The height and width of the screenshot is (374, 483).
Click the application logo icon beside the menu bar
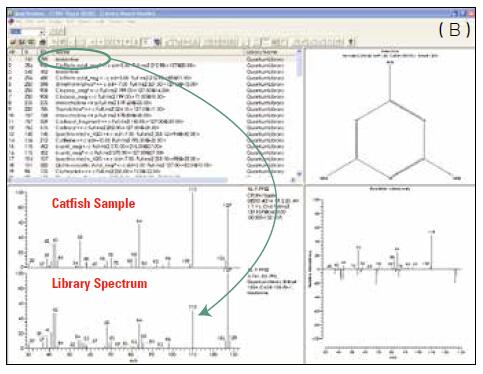pyautogui.click(x=11, y=22)
